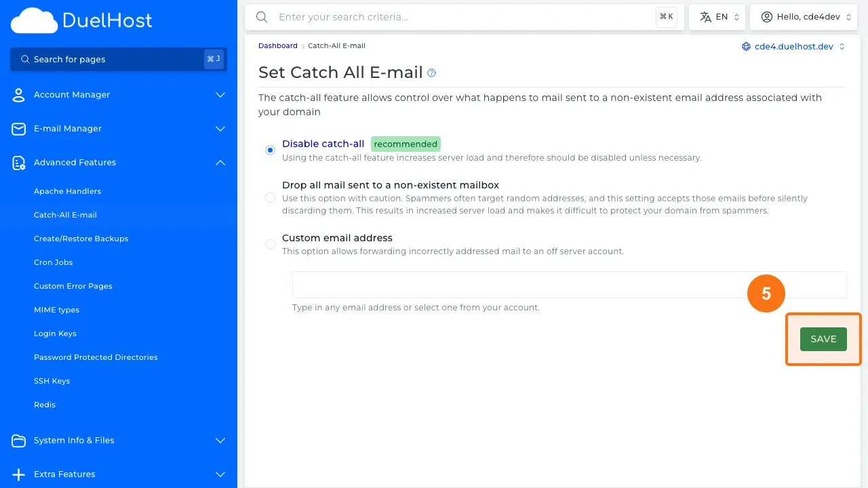
Task: Choose to drop mail sent to non-existent mailboxes
Action: pyautogui.click(x=270, y=197)
